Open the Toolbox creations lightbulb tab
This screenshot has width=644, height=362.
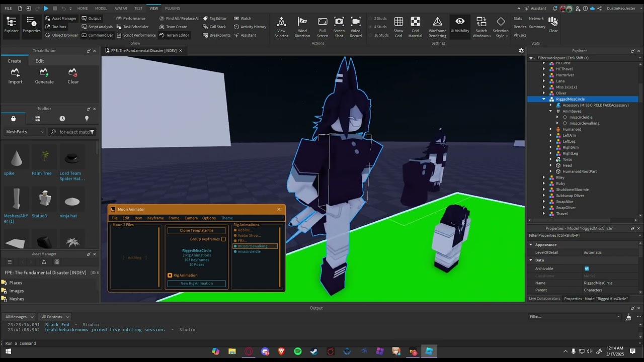point(87,119)
